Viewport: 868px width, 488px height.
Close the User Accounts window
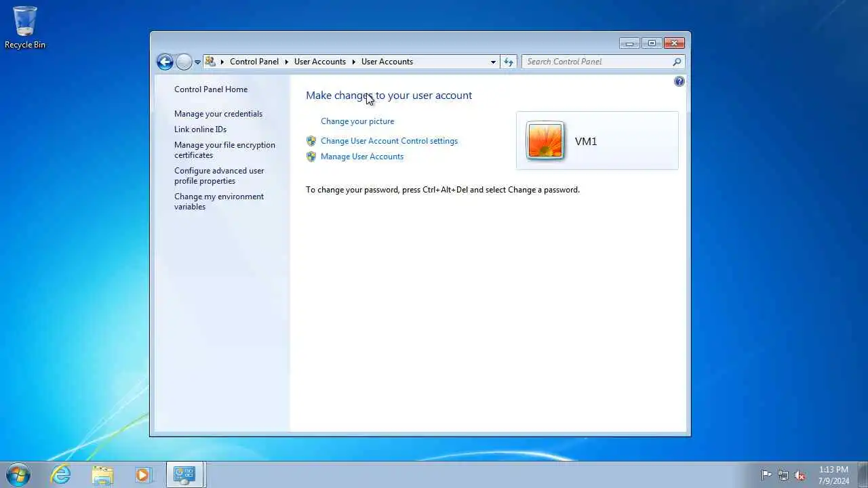(x=674, y=43)
